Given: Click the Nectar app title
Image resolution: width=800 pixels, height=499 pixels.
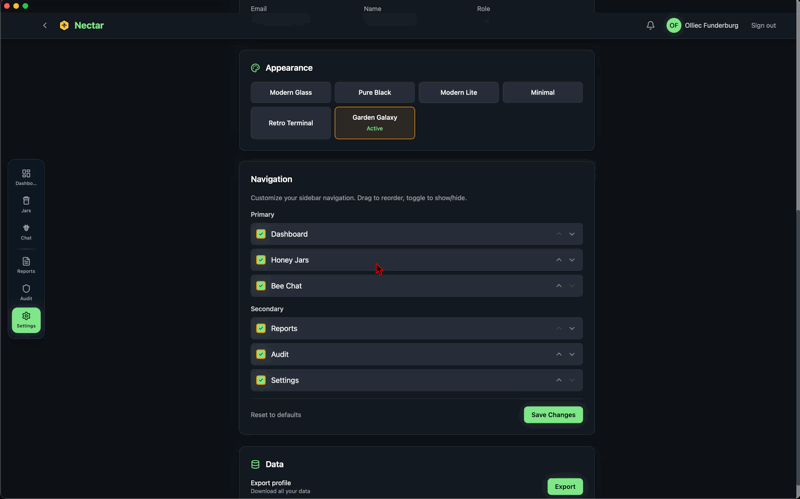Looking at the screenshot, I should click(89, 25).
